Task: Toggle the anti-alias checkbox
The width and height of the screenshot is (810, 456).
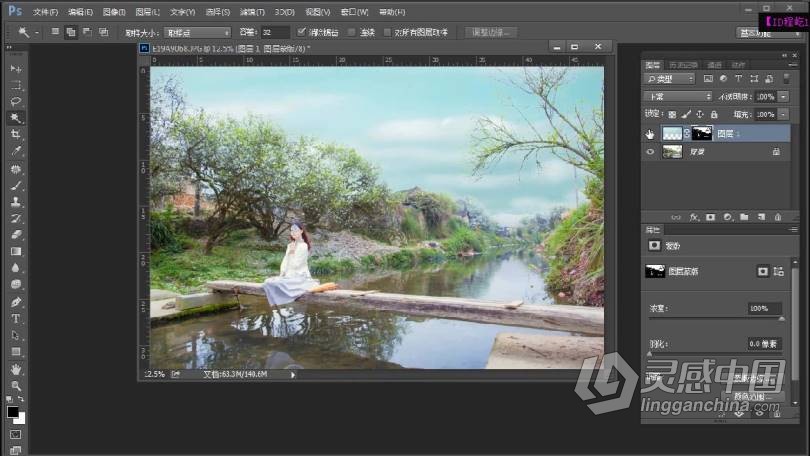Action: (x=301, y=32)
